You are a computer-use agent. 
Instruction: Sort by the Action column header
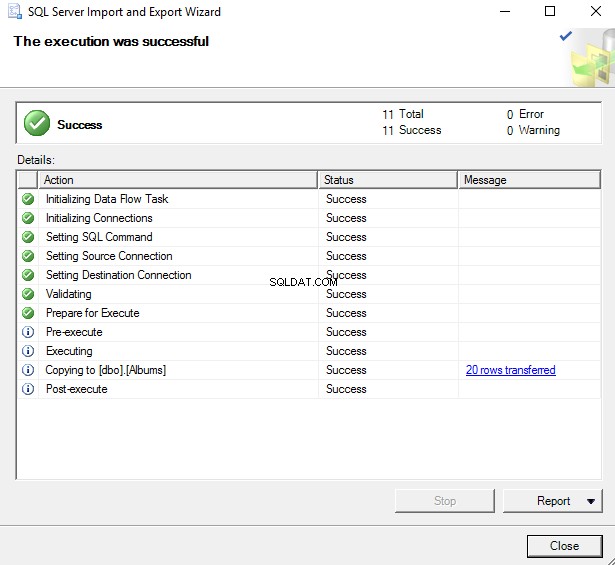(178, 180)
